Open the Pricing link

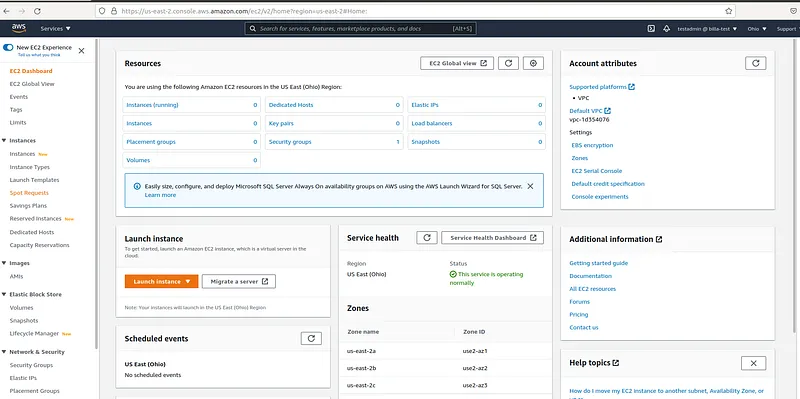point(579,315)
